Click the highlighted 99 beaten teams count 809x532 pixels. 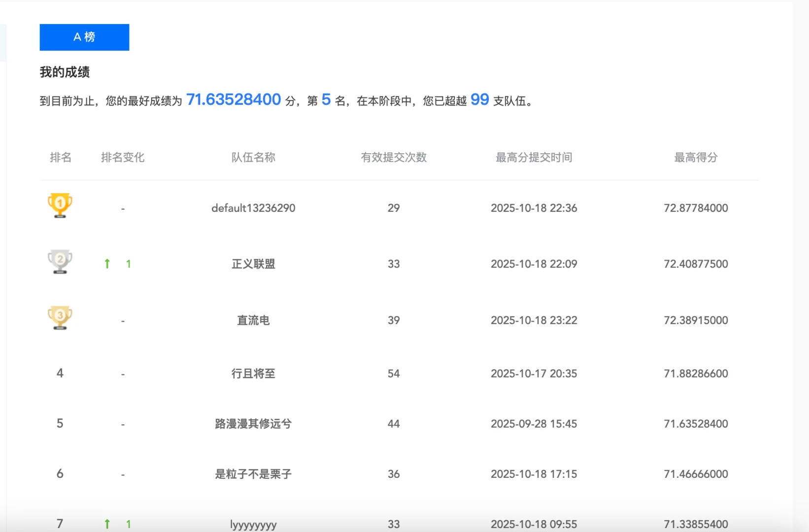(x=479, y=100)
